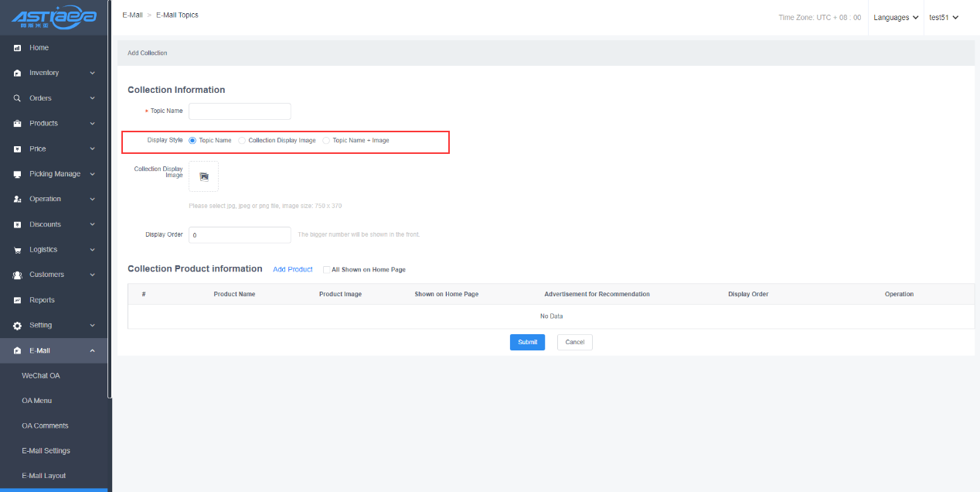This screenshot has width=980, height=492.
Task: Click the Submit button
Action: pos(527,342)
